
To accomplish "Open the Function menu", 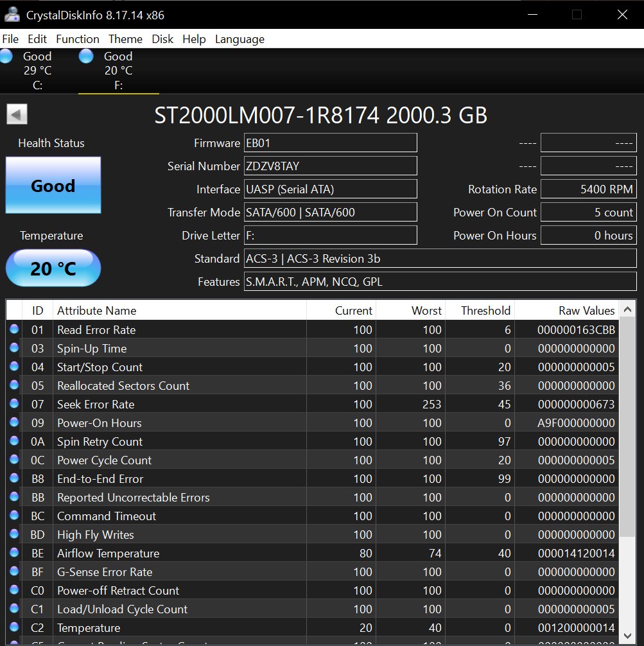I will point(77,39).
